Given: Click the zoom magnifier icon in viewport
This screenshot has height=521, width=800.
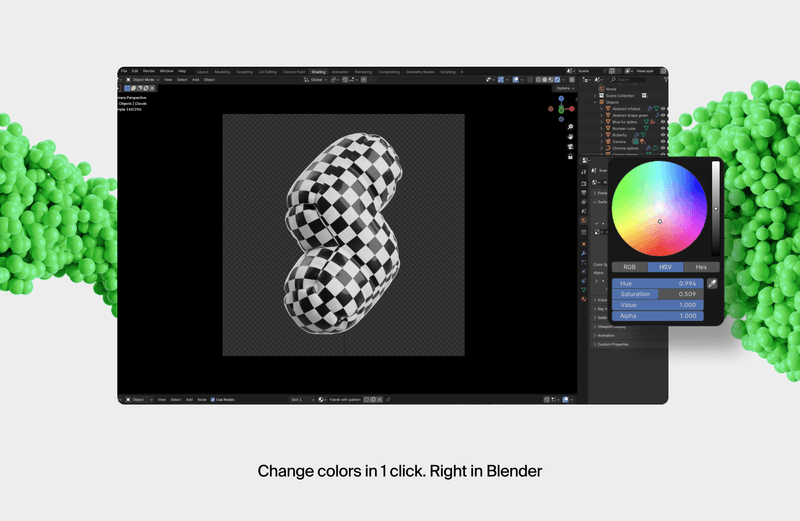Looking at the screenshot, I should [570, 125].
